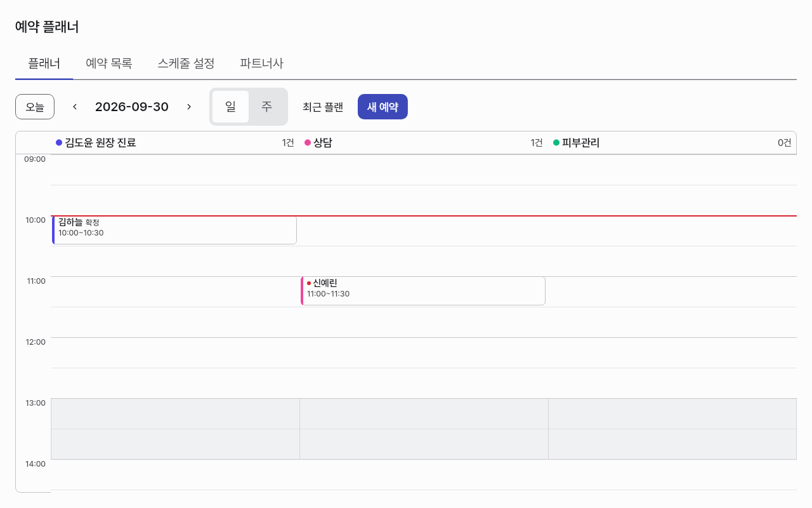This screenshot has height=508, width=812.
Task: Click the red current-time line marker
Action: tap(424, 216)
